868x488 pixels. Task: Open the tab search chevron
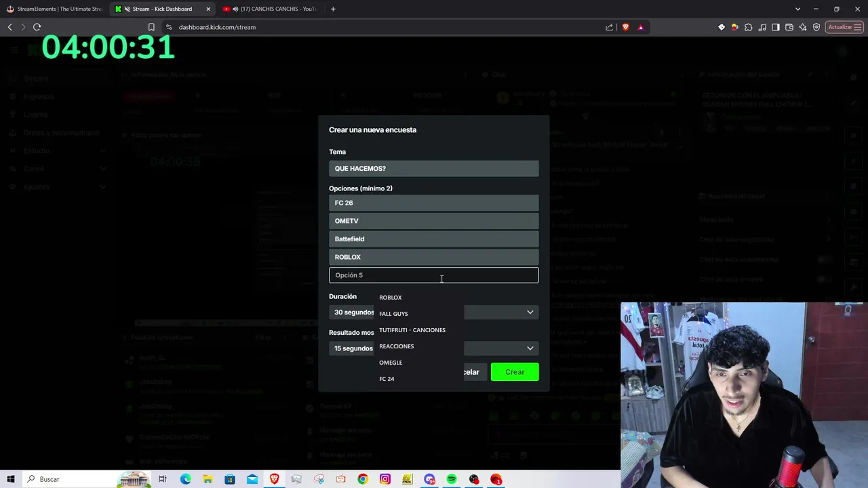tap(797, 9)
